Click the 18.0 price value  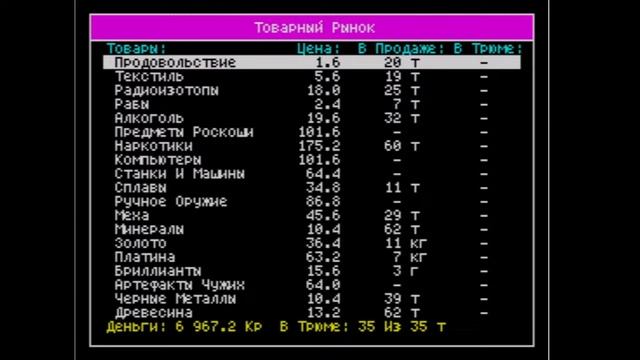pyautogui.click(x=323, y=90)
